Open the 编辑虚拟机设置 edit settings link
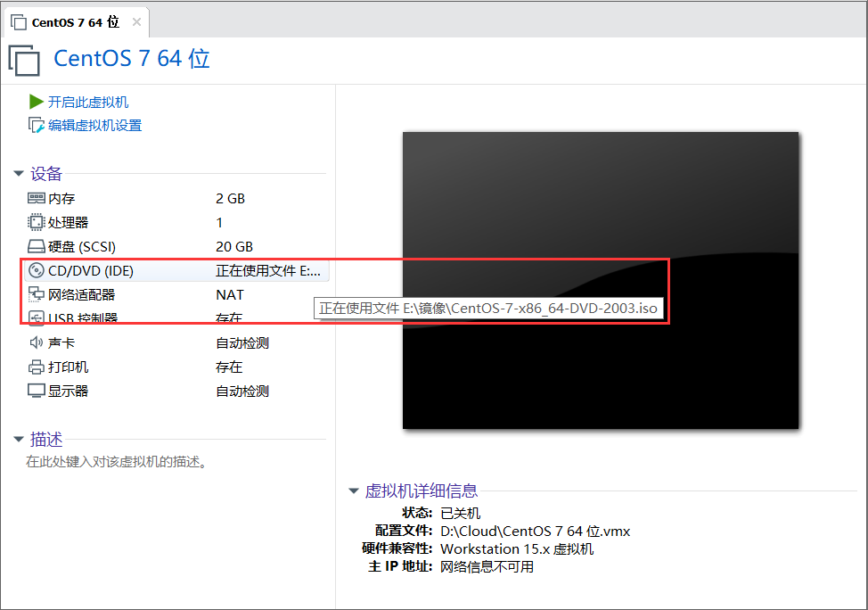The height and width of the screenshot is (610, 868). 94,125
